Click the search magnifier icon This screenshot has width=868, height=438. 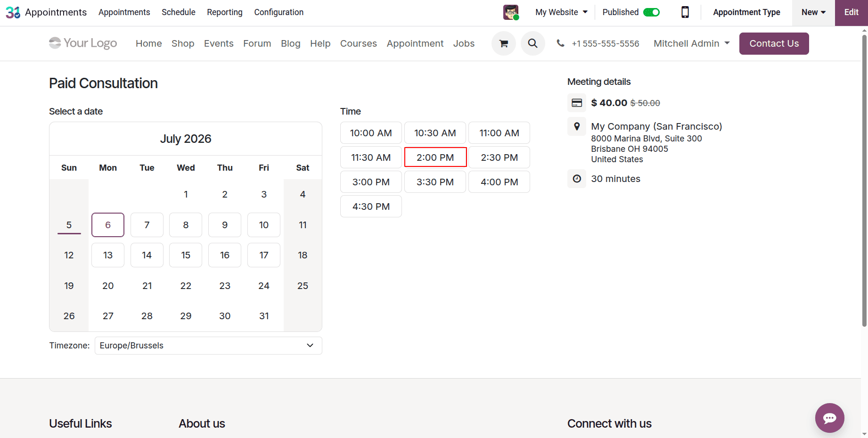533,43
